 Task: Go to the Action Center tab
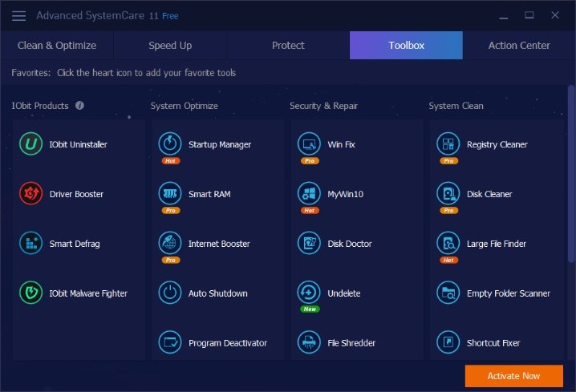519,46
